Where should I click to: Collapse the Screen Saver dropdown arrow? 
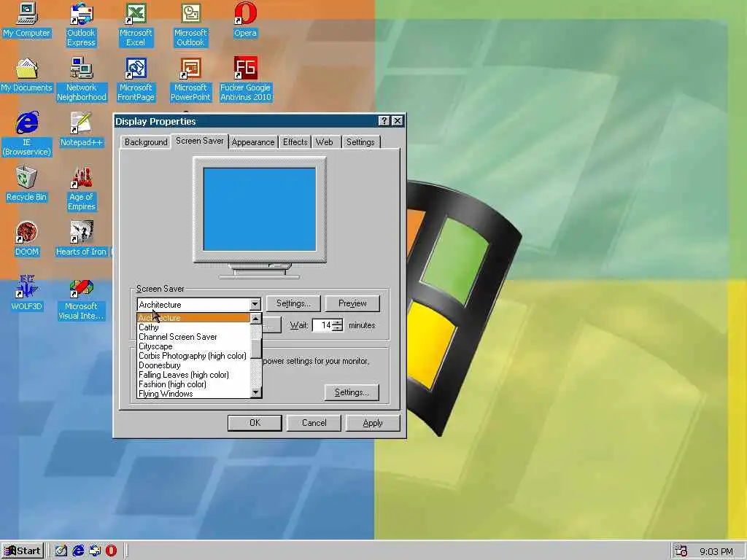point(255,304)
